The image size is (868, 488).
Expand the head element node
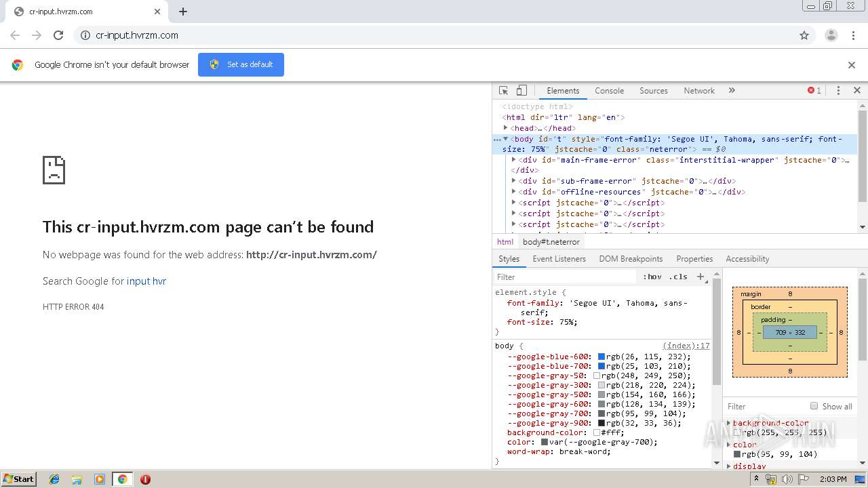[506, 127]
